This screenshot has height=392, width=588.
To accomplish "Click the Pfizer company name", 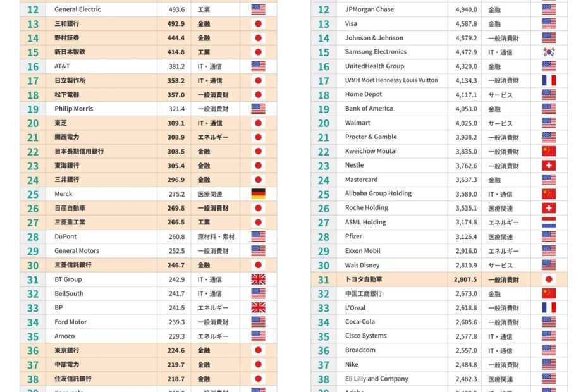I will (353, 236).
